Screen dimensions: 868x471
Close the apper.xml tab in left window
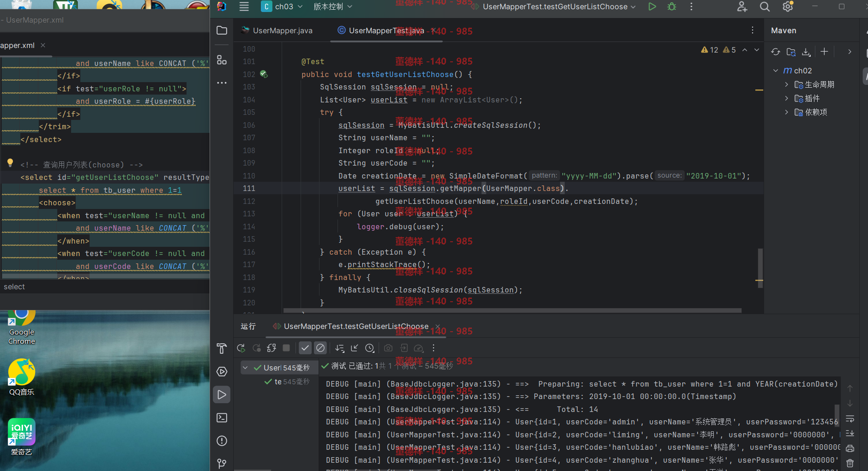43,45
